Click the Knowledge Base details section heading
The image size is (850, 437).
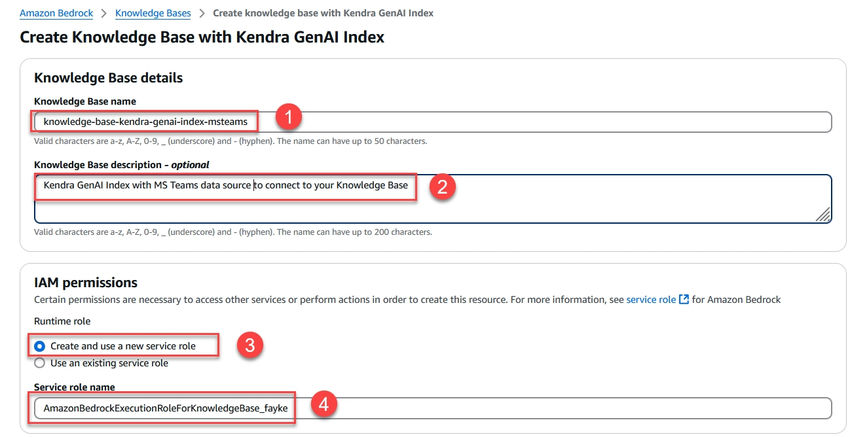pyautogui.click(x=108, y=77)
